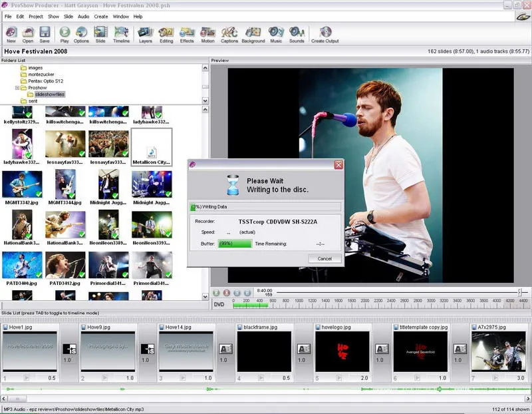This screenshot has width=532, height=414.
Task: Click the preview playback position slider handle
Action: point(519,292)
